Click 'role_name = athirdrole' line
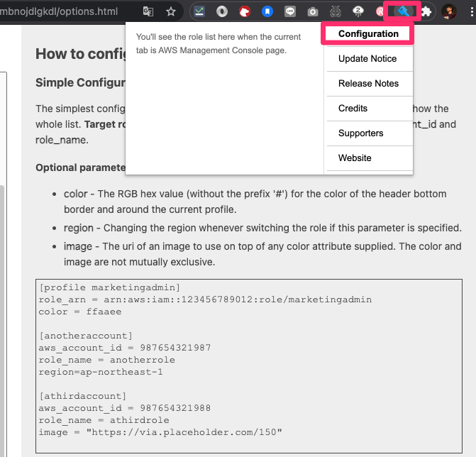The image size is (476, 457). tap(104, 420)
